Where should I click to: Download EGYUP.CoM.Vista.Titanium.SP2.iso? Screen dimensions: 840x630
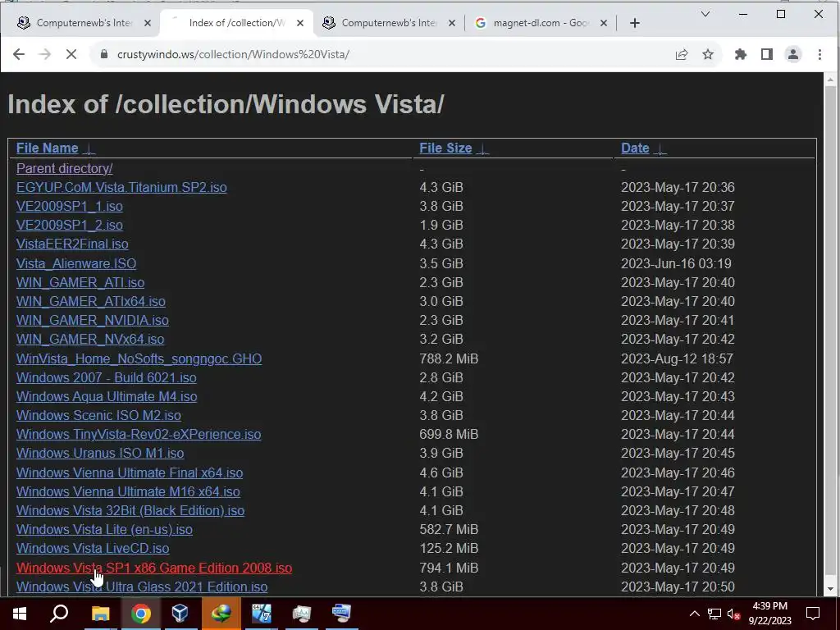pos(121,188)
